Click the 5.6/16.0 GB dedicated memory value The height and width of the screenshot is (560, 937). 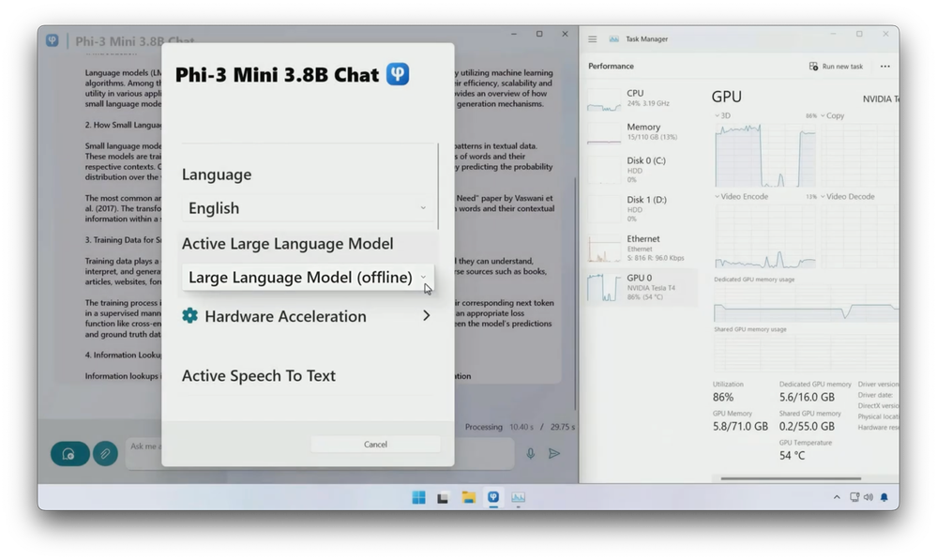806,397
